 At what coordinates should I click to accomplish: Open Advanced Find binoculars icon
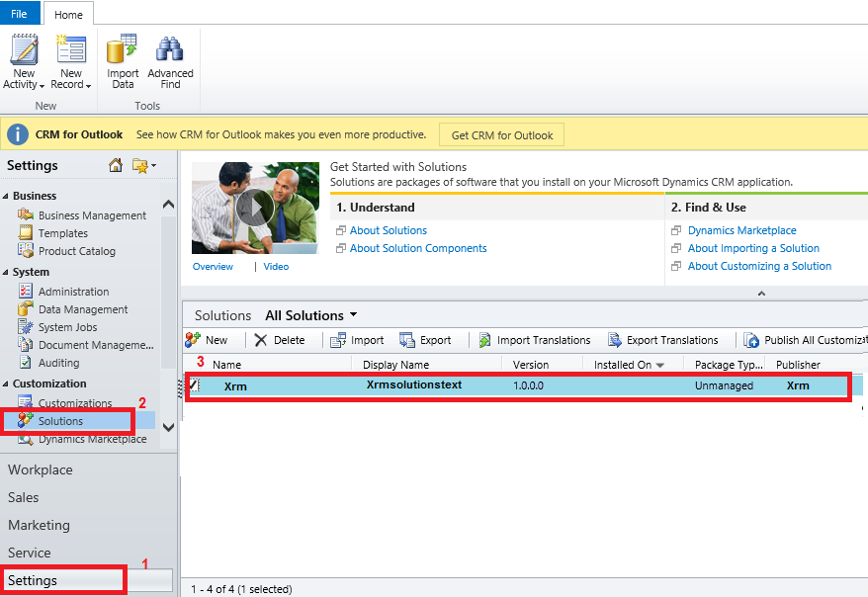[x=169, y=49]
